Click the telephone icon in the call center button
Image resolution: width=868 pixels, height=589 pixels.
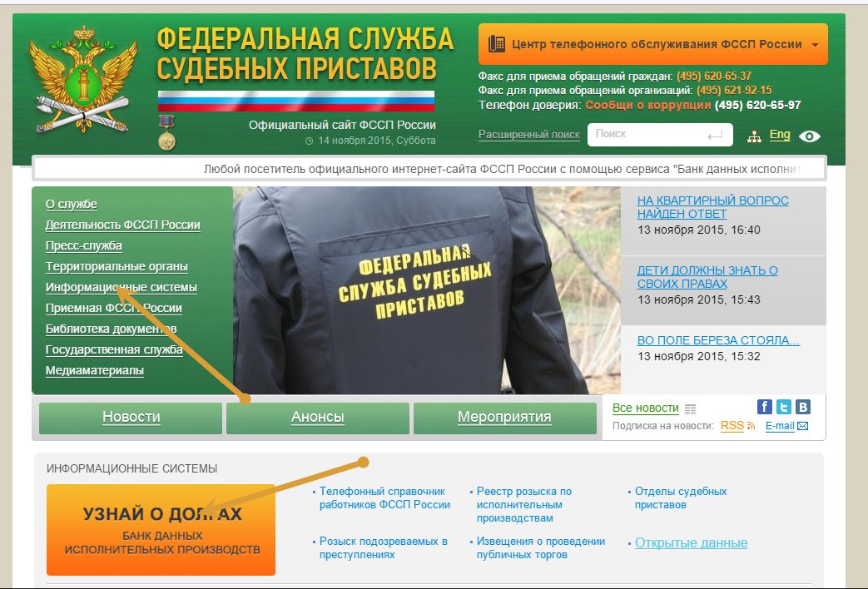click(x=497, y=44)
